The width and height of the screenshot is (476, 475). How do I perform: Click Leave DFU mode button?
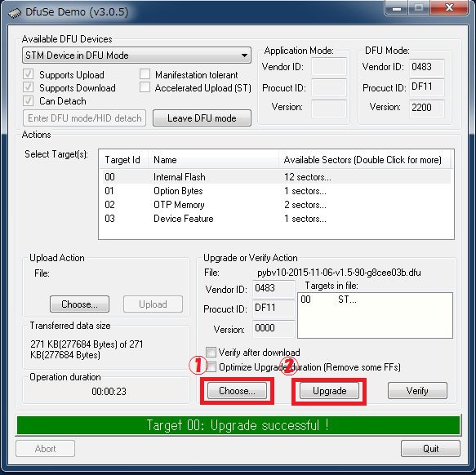(202, 118)
